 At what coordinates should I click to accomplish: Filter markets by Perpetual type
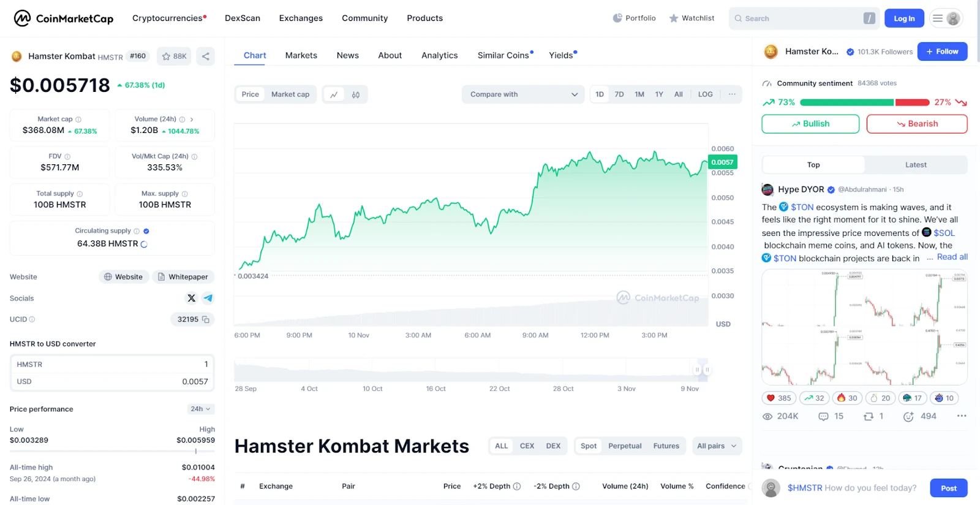[x=625, y=446]
